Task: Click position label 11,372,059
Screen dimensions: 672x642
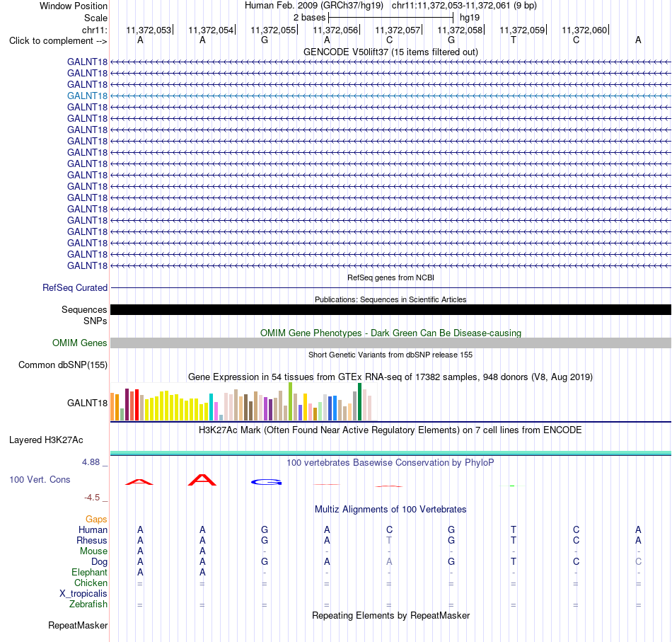Action: pos(522,30)
